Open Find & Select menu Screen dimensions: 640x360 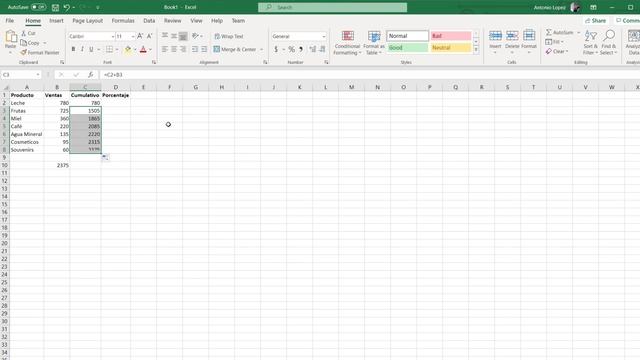[x=609, y=42]
